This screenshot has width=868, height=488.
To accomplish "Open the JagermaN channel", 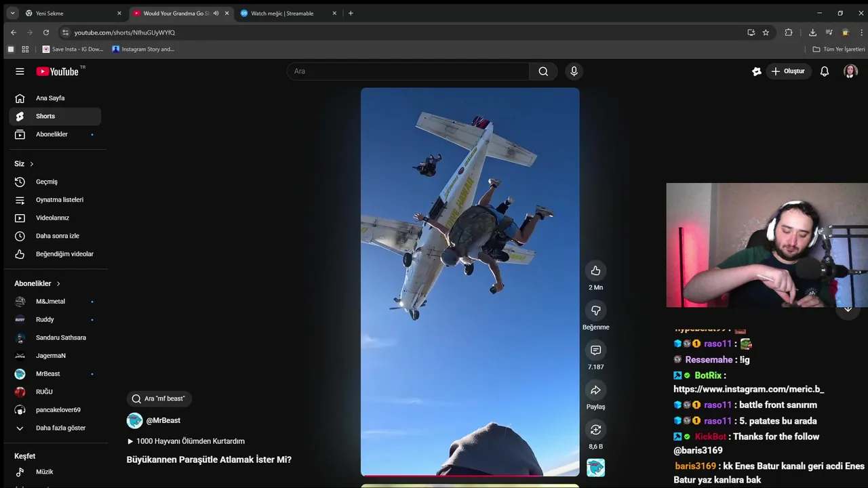I will click(55, 356).
